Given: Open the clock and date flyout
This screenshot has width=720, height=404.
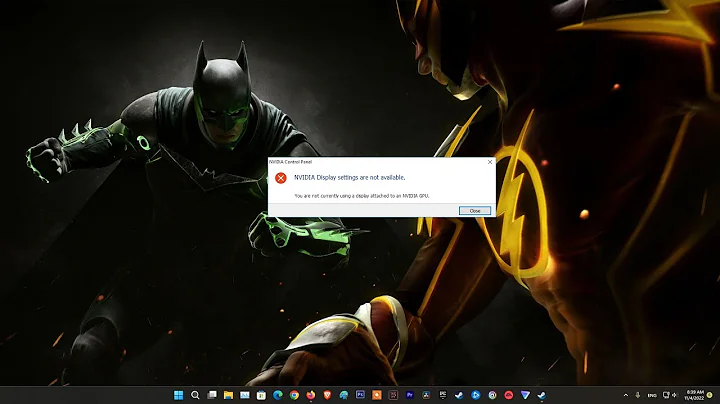Looking at the screenshot, I should pos(695,395).
